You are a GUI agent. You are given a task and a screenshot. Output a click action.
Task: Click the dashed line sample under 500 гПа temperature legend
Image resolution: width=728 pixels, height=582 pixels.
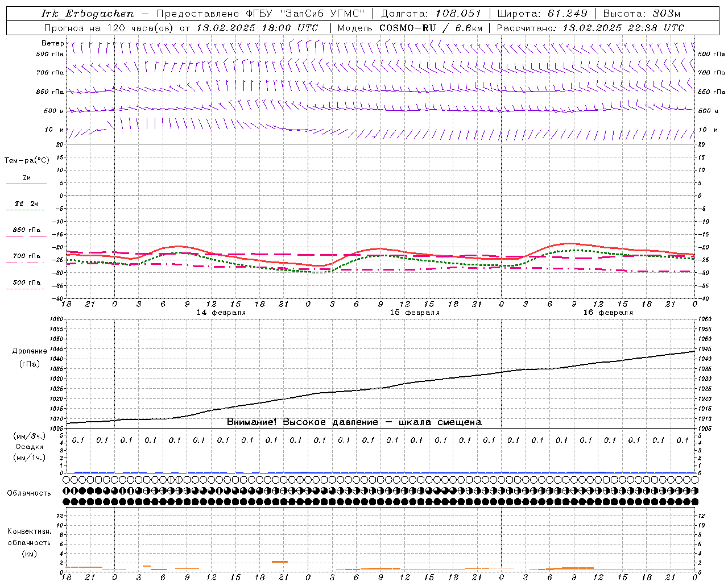[x=25, y=289]
